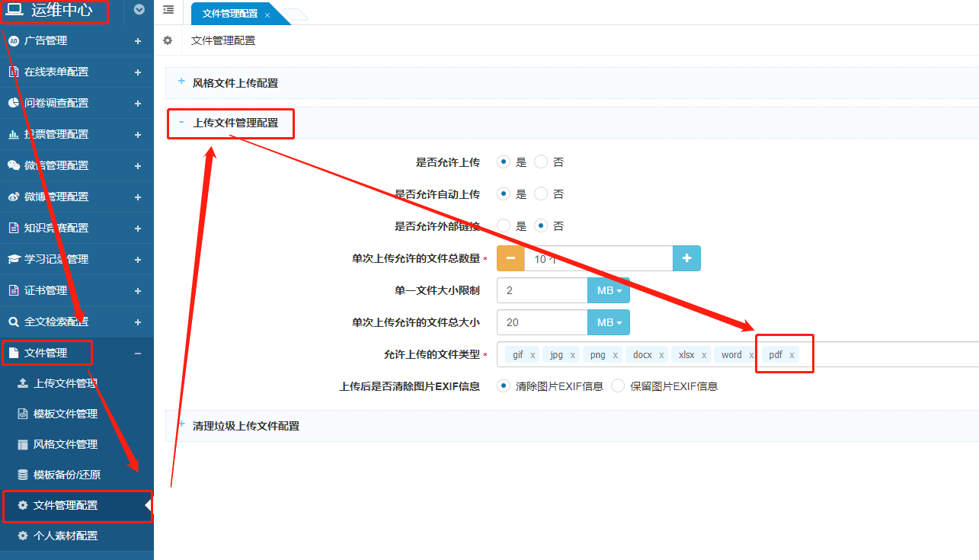The width and height of the screenshot is (979, 560).
Task: Open 风格文件管理 in the sidebar
Action: point(65,444)
